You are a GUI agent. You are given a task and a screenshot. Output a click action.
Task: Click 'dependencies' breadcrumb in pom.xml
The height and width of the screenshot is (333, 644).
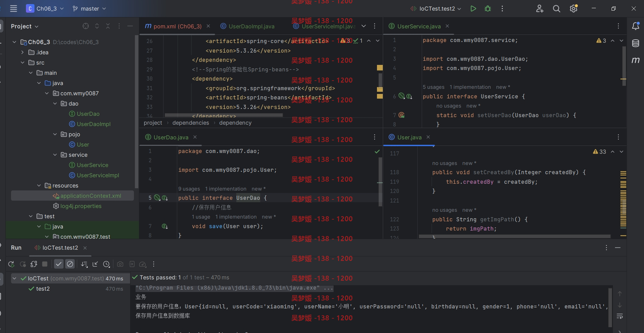coord(191,123)
